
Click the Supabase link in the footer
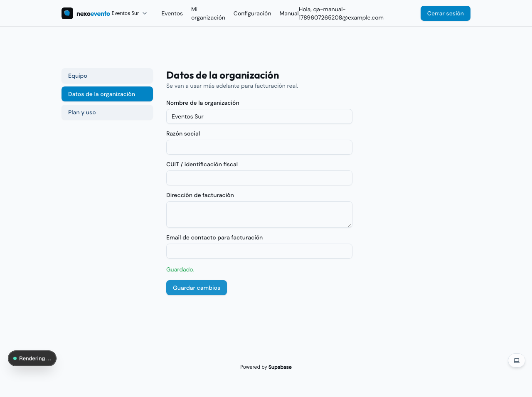(280, 367)
